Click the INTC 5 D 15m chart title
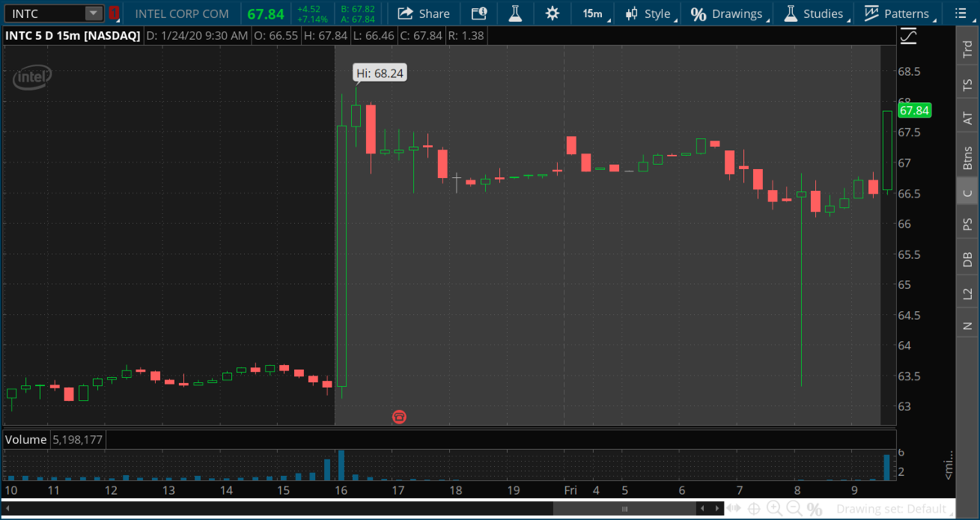980x520 pixels. coord(72,36)
